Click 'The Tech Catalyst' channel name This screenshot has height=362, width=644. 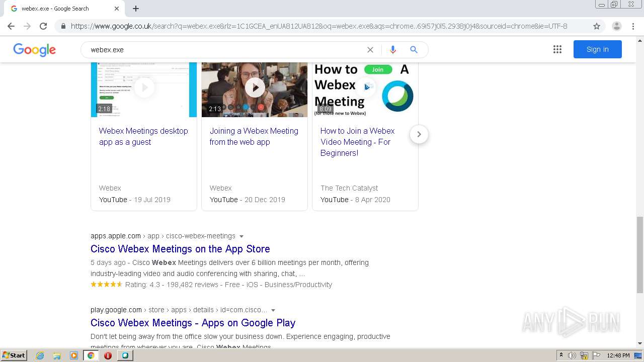click(349, 188)
